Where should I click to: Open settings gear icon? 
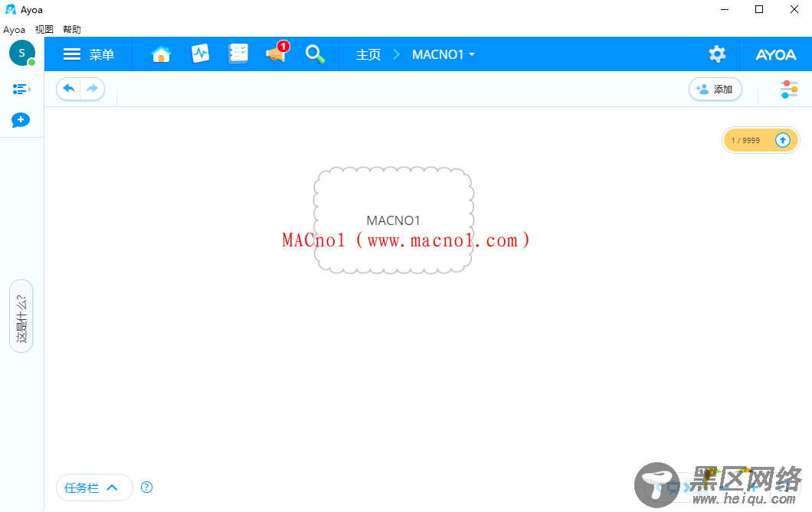(x=717, y=54)
